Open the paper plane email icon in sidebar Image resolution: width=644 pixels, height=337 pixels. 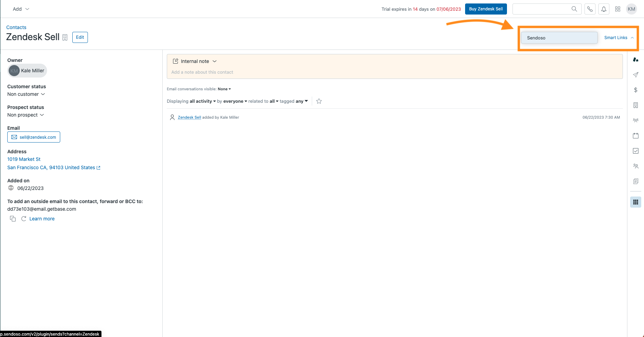[635, 75]
